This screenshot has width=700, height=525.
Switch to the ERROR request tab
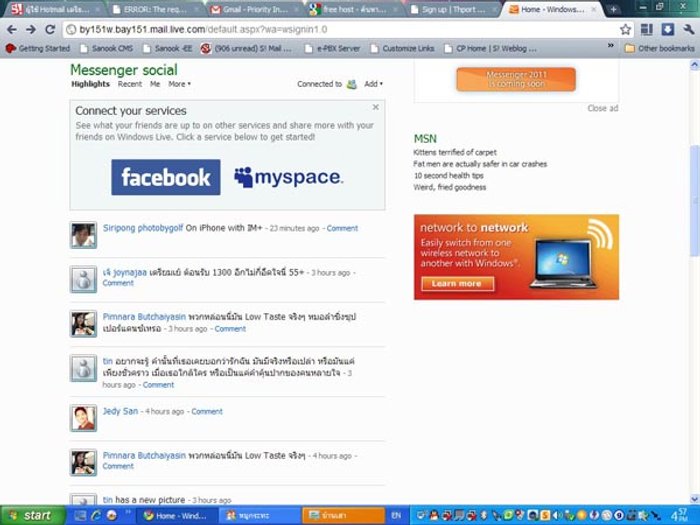(x=156, y=9)
